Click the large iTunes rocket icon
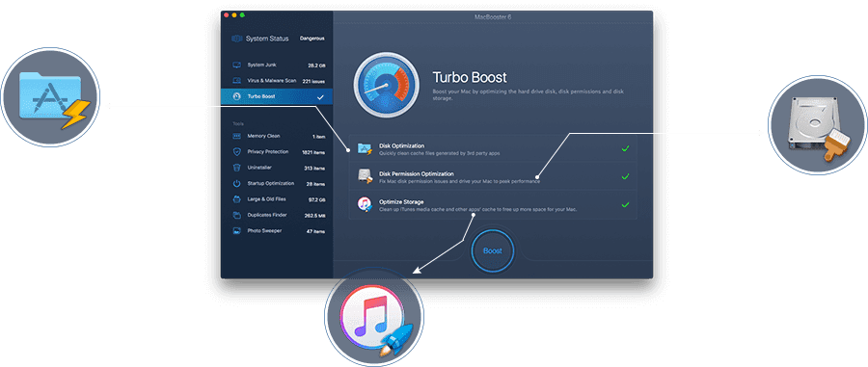The height and width of the screenshot is (367, 868). [373, 318]
